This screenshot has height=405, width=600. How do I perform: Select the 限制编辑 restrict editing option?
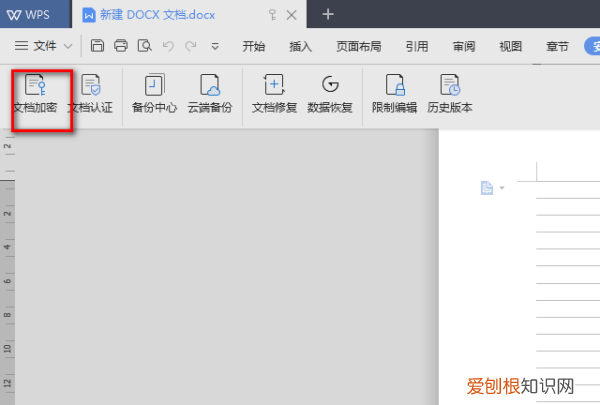tap(395, 94)
